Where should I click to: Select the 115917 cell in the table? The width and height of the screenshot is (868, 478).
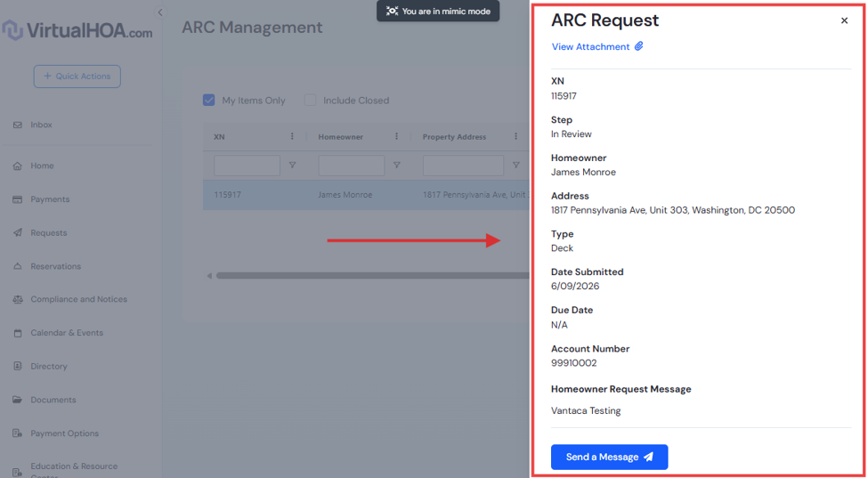coord(228,195)
